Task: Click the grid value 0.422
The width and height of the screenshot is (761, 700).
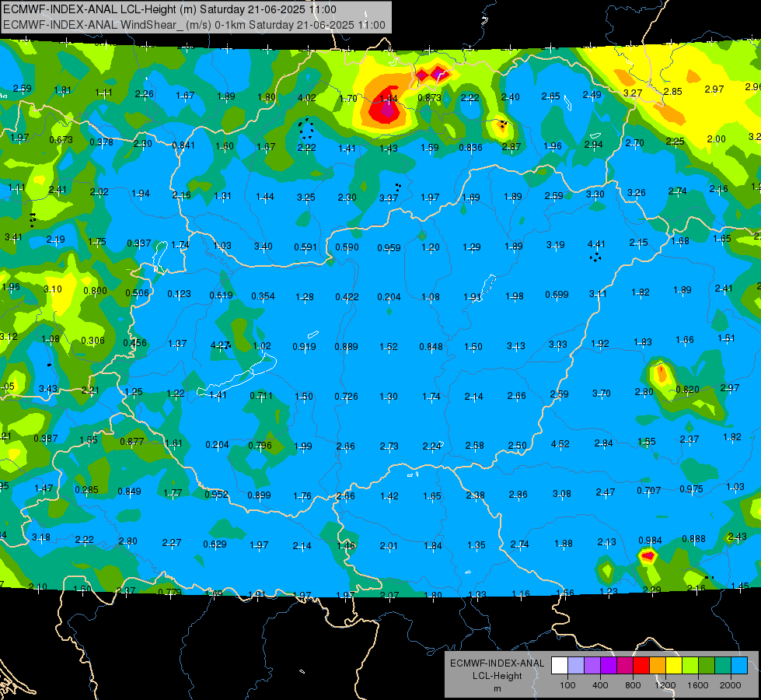Action: pyautogui.click(x=347, y=296)
